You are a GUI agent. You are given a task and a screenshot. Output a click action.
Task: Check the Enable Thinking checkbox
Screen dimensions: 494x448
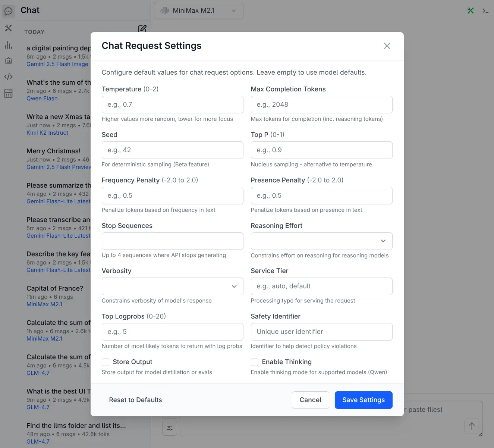coord(255,362)
